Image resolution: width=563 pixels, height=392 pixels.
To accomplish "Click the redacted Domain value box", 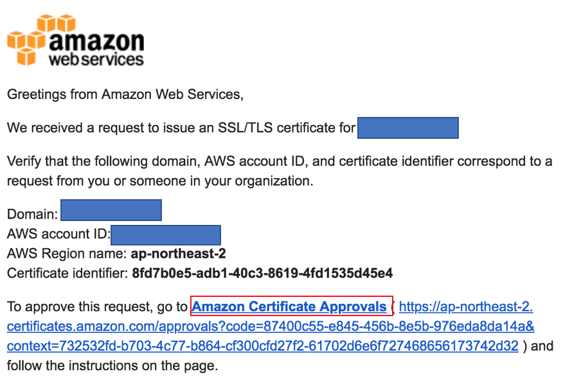I will tap(111, 210).
